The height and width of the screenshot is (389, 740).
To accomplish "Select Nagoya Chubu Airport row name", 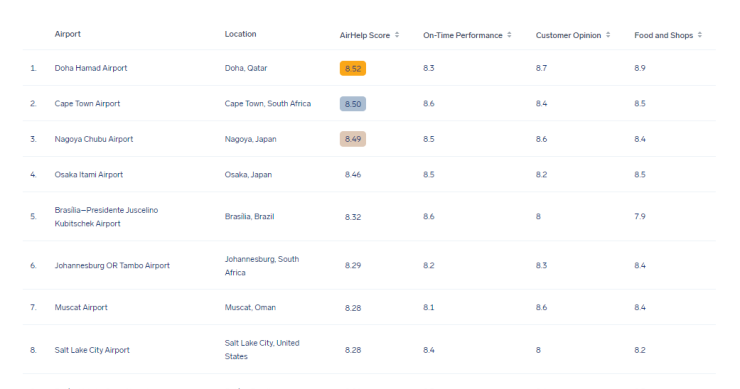I will coord(94,139).
